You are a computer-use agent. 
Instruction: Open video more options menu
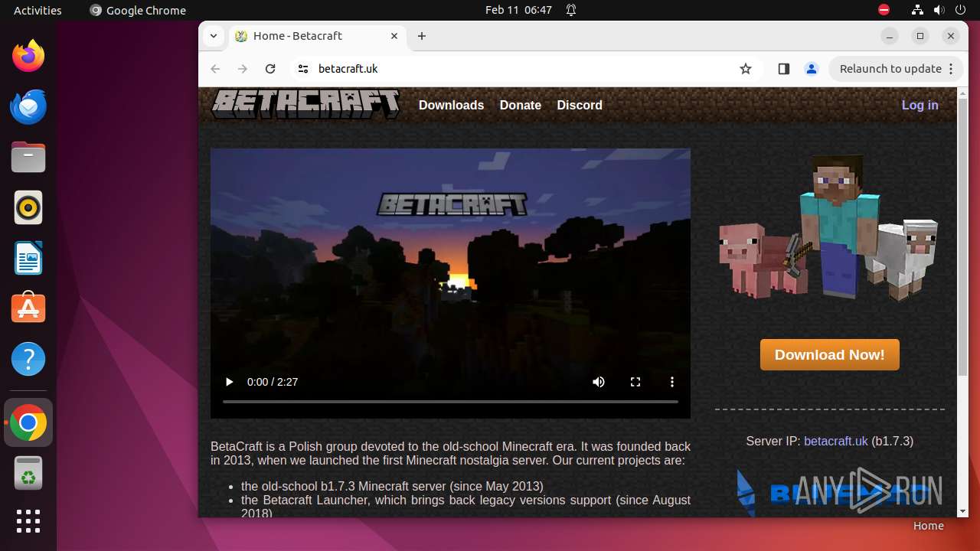[672, 382]
